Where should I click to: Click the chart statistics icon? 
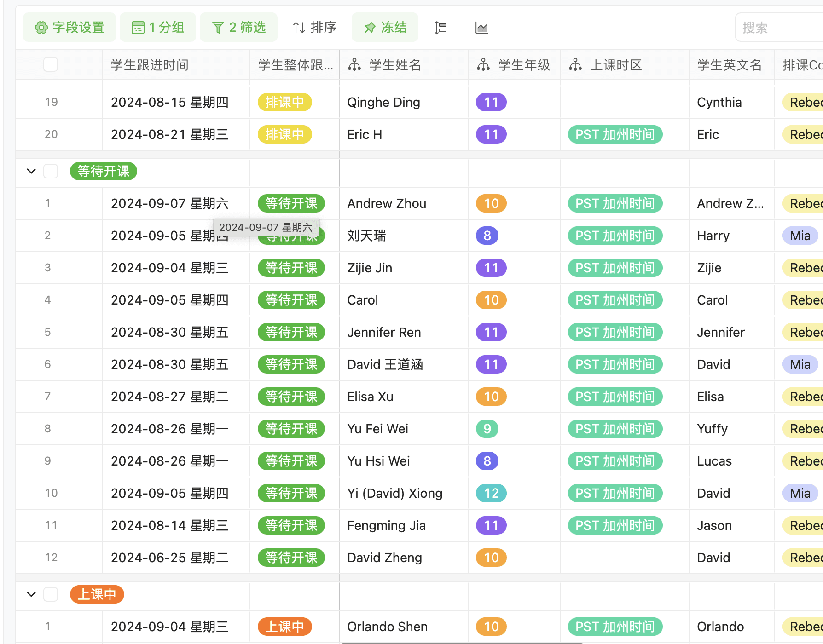coord(481,28)
